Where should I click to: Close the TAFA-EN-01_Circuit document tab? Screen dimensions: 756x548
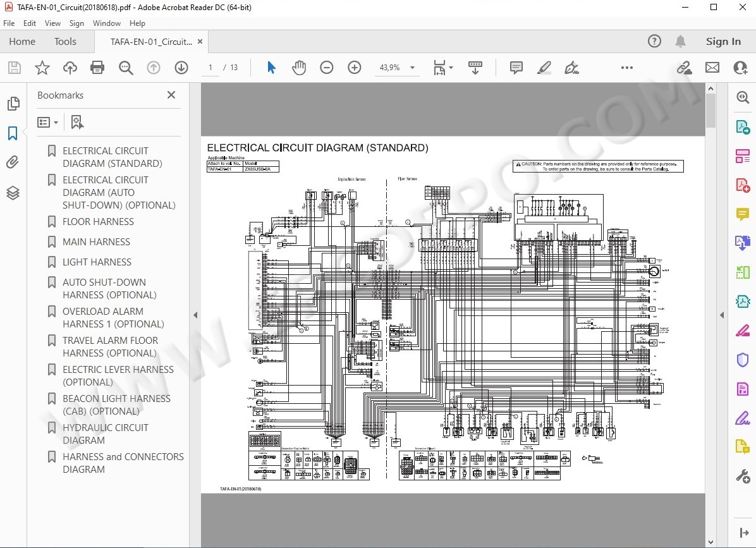[200, 42]
